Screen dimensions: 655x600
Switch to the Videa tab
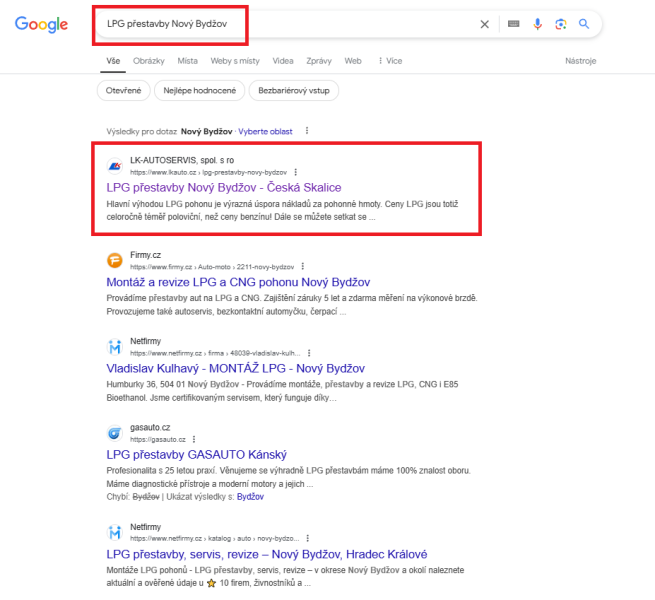tap(283, 61)
